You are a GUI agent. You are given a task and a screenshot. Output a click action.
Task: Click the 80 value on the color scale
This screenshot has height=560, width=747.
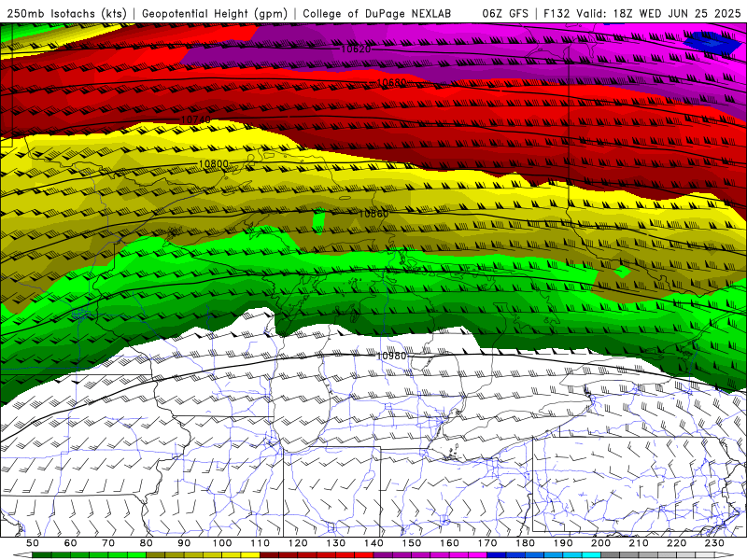[x=147, y=543]
